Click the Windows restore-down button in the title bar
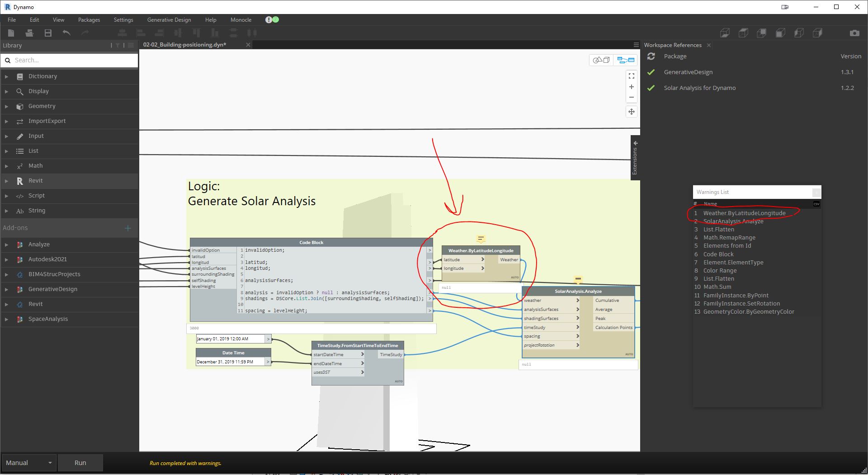 (836, 7)
